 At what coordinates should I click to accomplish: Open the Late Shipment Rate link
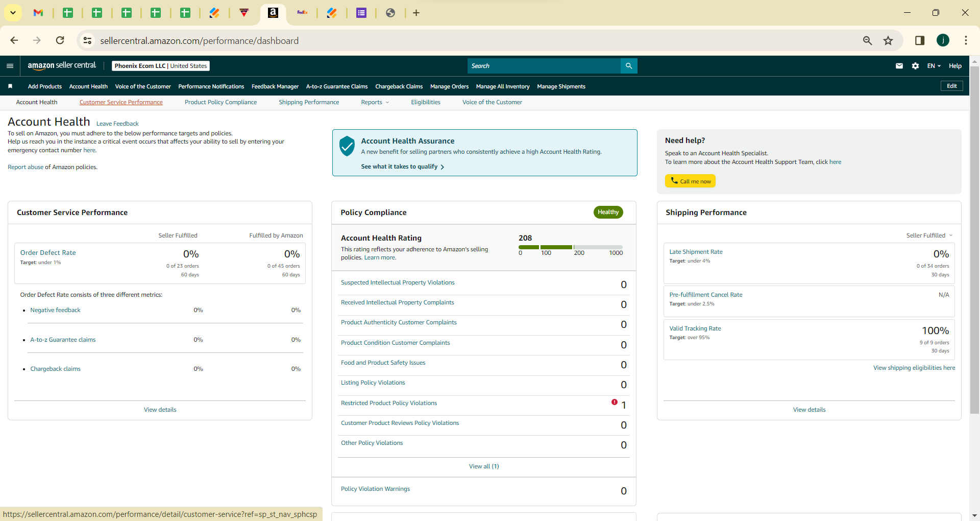tap(696, 252)
